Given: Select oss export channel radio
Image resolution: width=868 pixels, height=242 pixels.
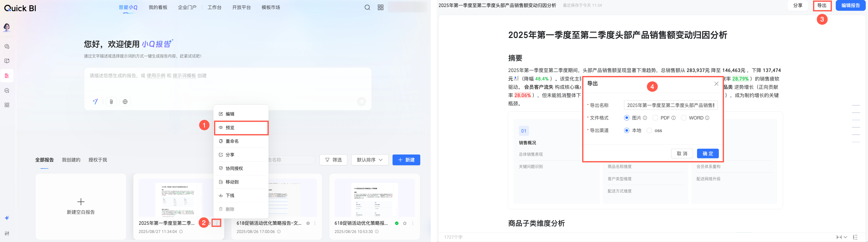Looking at the screenshot, I should (649, 130).
